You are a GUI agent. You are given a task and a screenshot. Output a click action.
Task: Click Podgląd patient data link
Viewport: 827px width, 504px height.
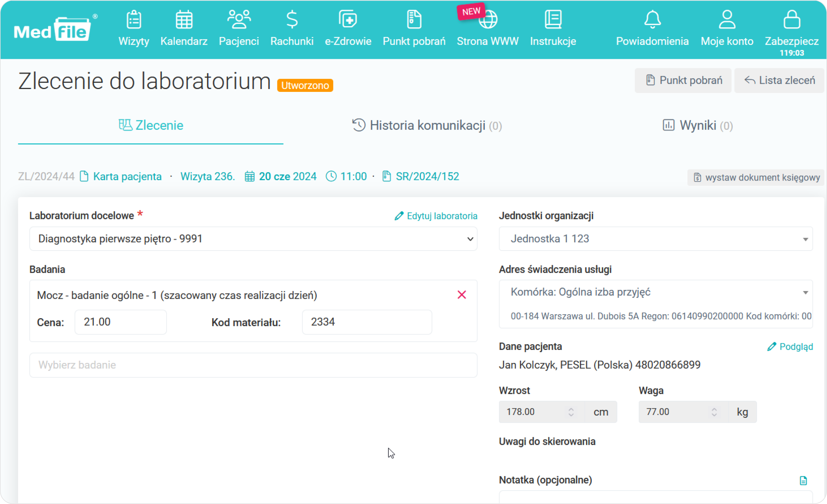click(x=796, y=346)
